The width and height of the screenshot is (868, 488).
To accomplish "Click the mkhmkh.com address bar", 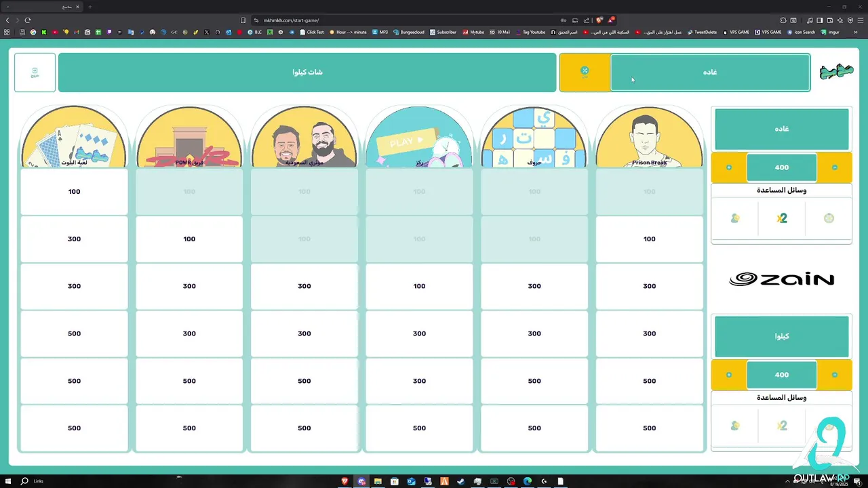I will tap(407, 20).
